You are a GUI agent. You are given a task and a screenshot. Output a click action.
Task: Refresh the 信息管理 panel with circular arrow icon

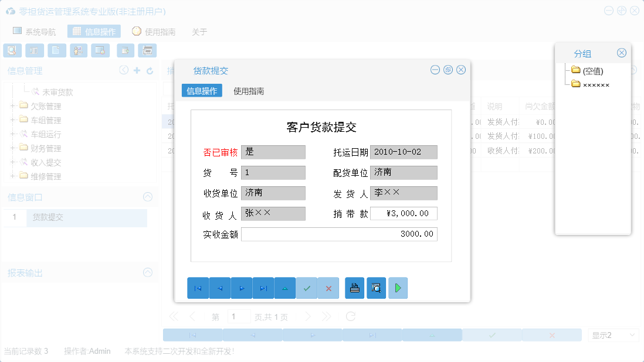click(151, 70)
